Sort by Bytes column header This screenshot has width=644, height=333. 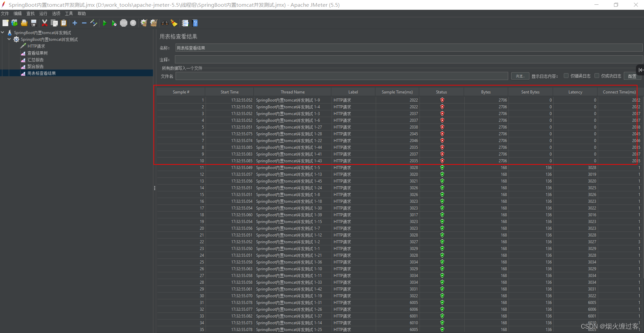pos(486,92)
